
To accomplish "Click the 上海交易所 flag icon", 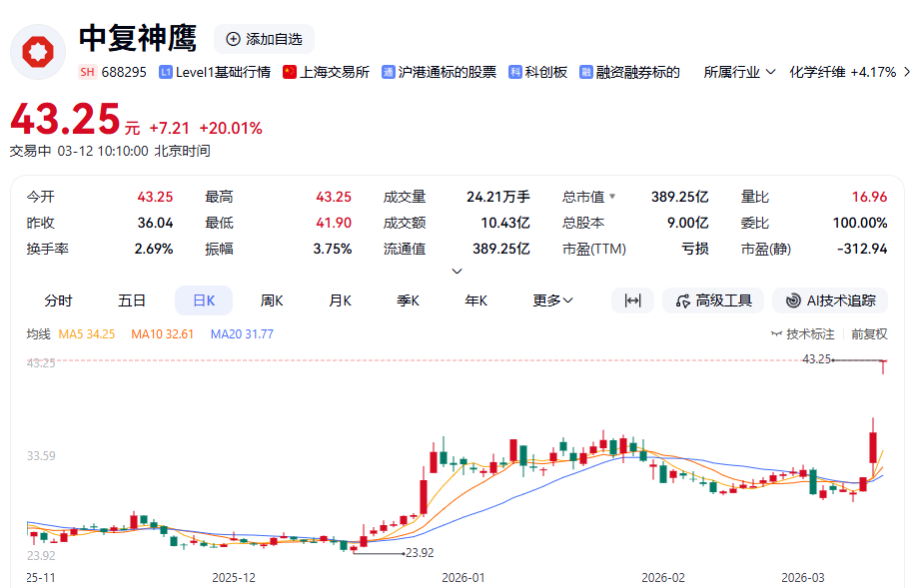I will (x=290, y=72).
